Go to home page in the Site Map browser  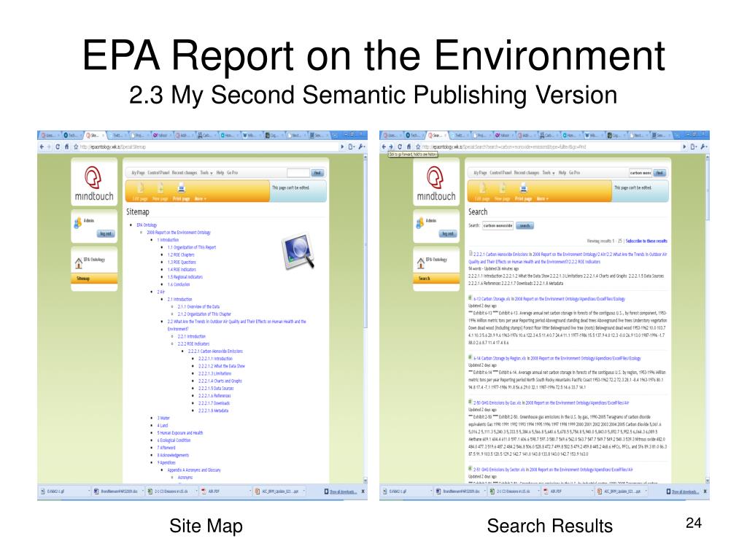click(x=66, y=147)
